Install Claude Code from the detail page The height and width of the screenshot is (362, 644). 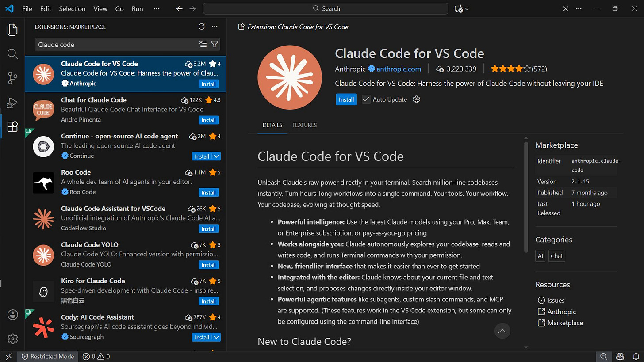pyautogui.click(x=346, y=99)
